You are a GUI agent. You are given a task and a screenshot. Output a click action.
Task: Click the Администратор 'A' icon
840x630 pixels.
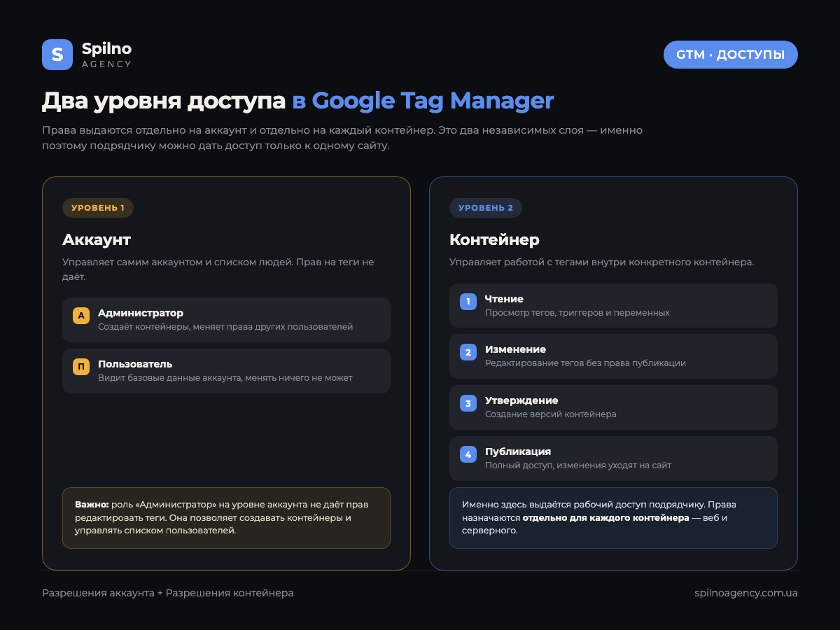[81, 316]
